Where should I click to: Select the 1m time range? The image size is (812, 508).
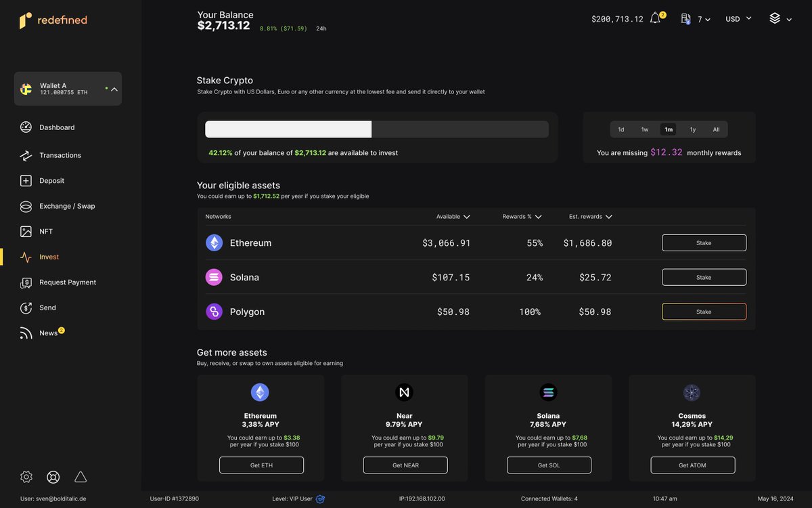pos(669,129)
